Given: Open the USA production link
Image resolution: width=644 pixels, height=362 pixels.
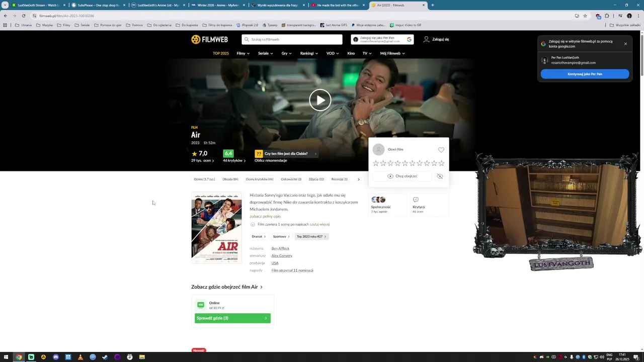Looking at the screenshot, I should pyautogui.click(x=275, y=263).
